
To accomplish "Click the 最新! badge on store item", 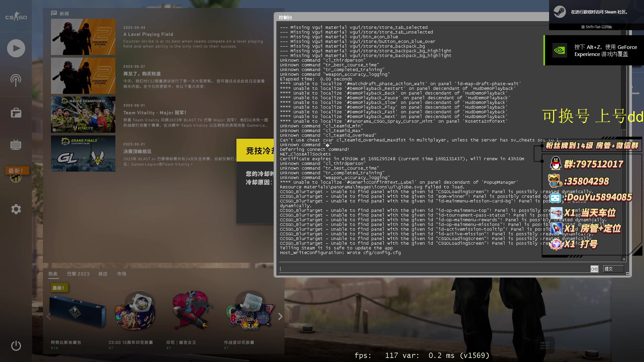I will click(x=59, y=288).
